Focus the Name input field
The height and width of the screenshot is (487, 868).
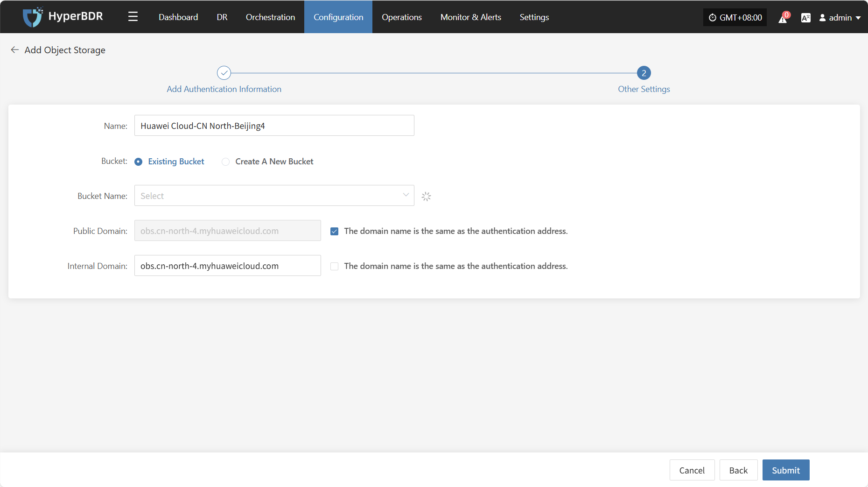coord(274,126)
